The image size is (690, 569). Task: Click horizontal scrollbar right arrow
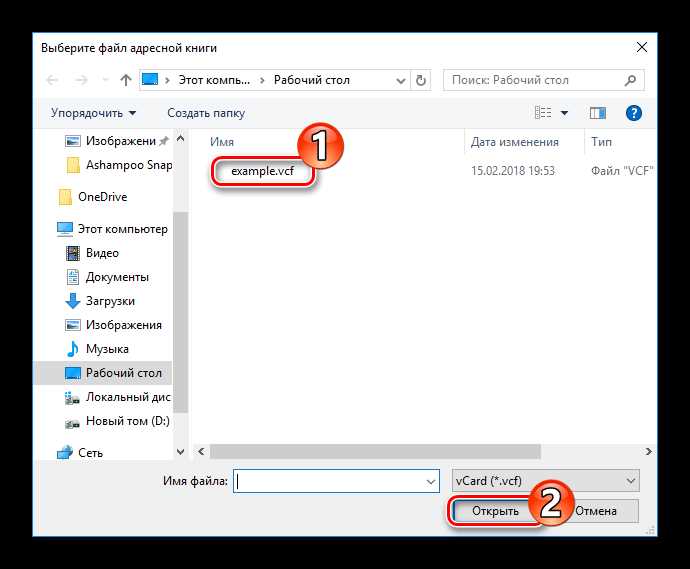click(648, 452)
